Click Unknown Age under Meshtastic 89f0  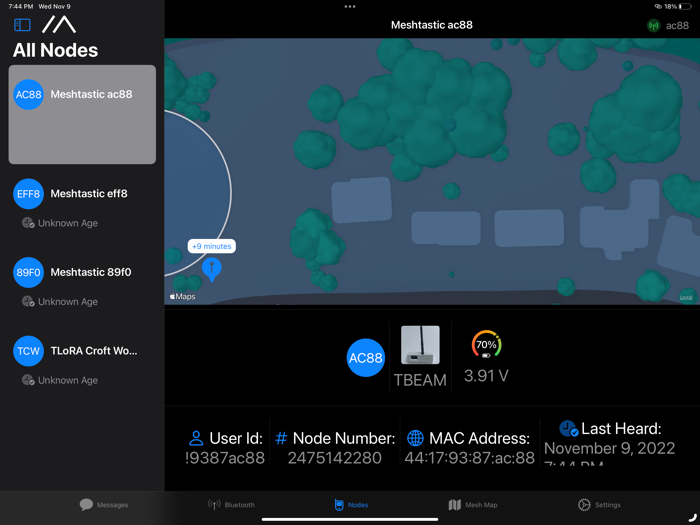pyautogui.click(x=68, y=302)
